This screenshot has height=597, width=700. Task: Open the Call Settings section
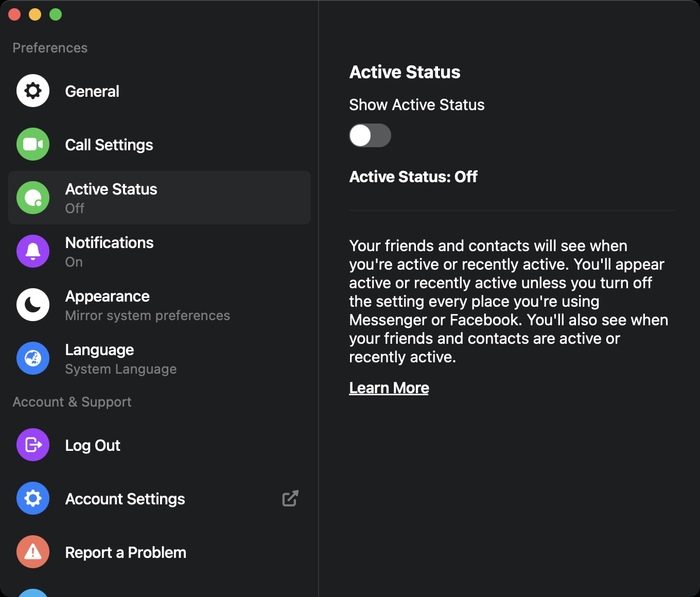tap(109, 145)
